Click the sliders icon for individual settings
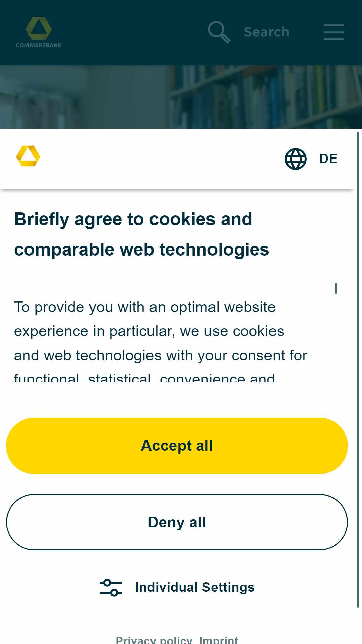Screen dimensions: 362x644 [111, 587]
